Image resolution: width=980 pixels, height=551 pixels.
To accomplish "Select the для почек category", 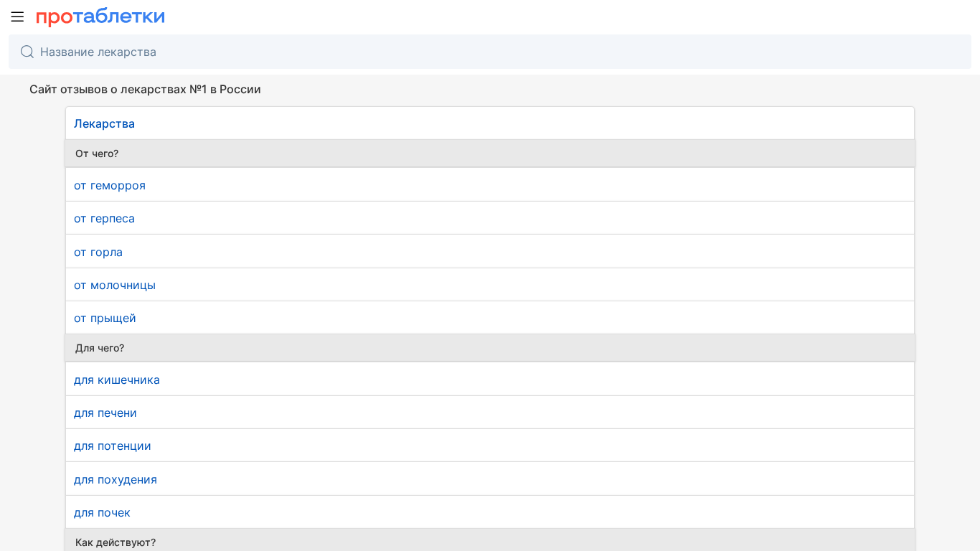I will click(x=102, y=512).
